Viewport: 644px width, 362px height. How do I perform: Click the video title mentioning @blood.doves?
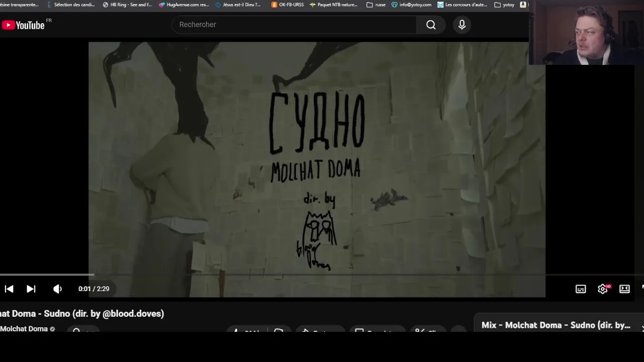click(82, 314)
